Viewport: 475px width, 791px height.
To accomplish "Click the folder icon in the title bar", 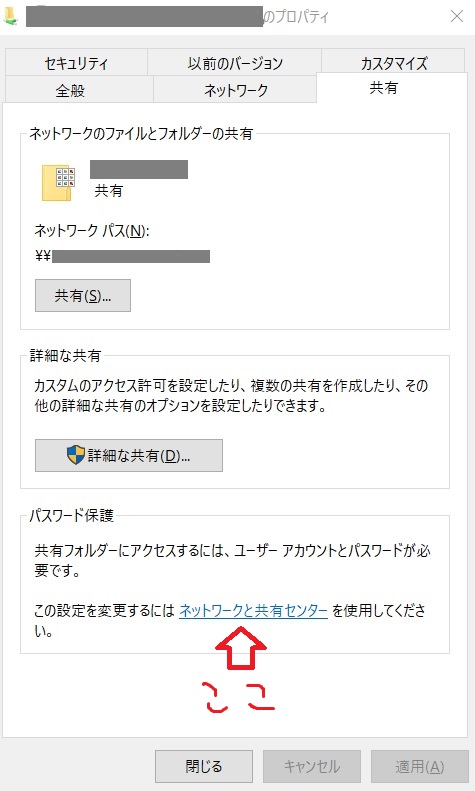I will [11, 17].
